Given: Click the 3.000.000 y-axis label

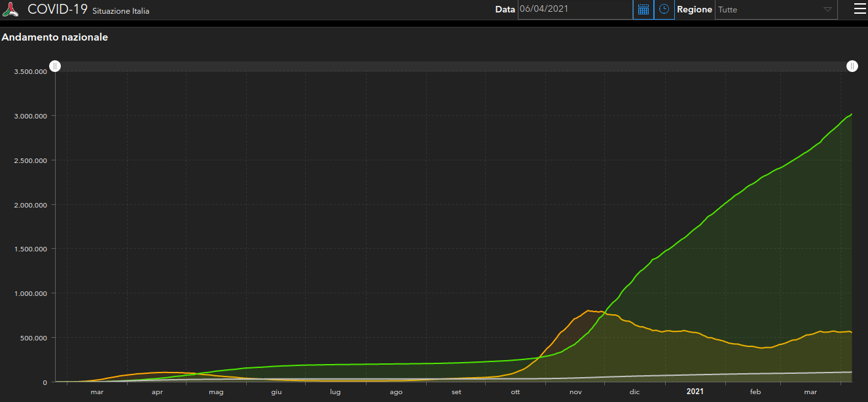Looking at the screenshot, I should [x=30, y=116].
